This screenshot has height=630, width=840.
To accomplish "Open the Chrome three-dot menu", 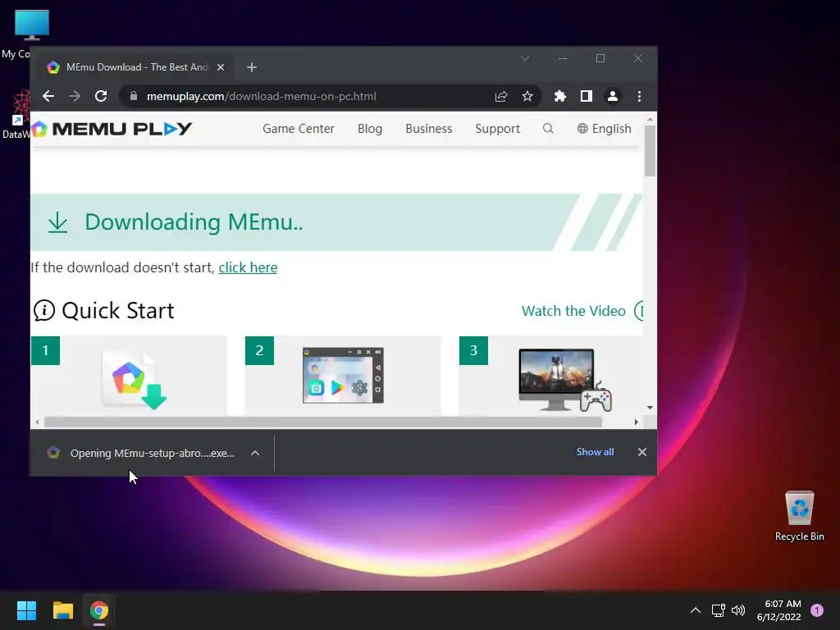I will point(639,97).
